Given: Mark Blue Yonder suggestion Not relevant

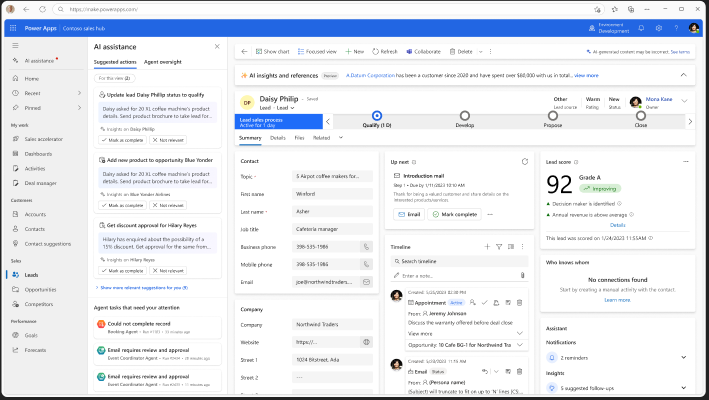Looking at the screenshot, I should tap(168, 205).
